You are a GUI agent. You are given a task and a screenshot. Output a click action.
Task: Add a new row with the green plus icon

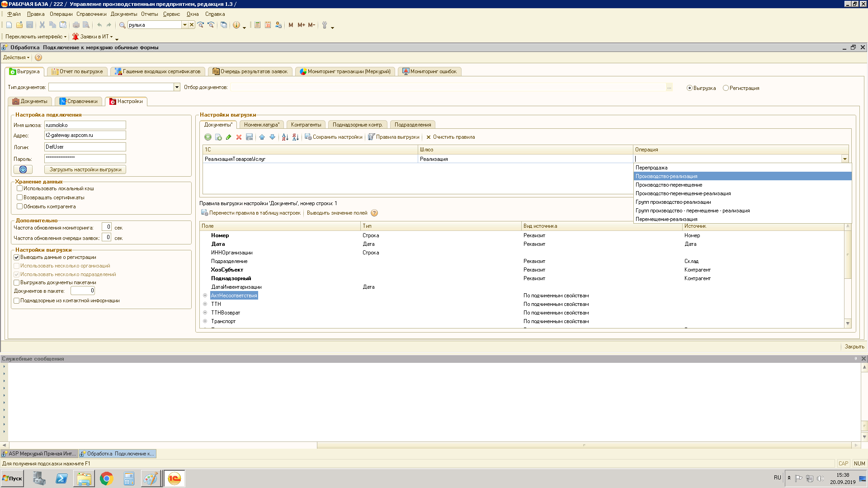(x=208, y=137)
